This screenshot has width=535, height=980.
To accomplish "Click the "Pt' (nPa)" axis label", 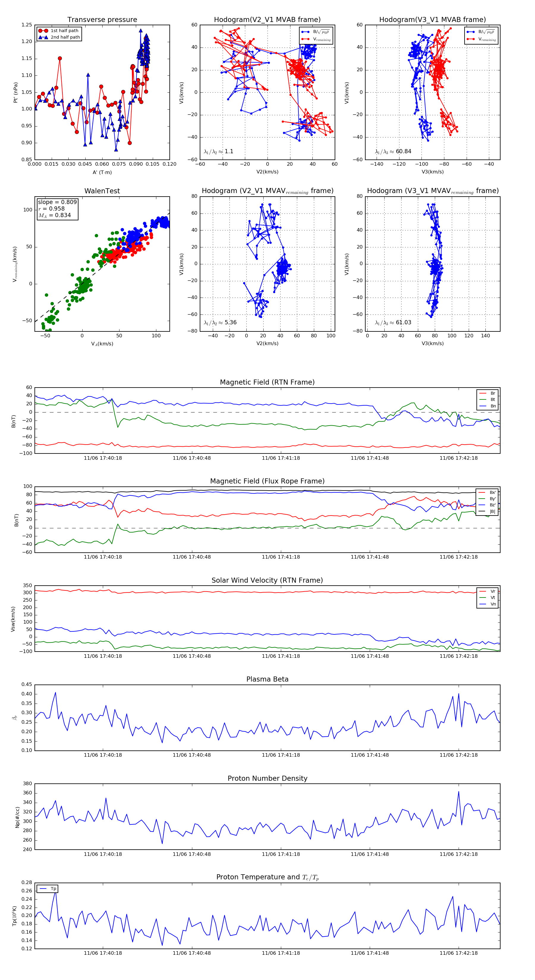I will click(16, 92).
